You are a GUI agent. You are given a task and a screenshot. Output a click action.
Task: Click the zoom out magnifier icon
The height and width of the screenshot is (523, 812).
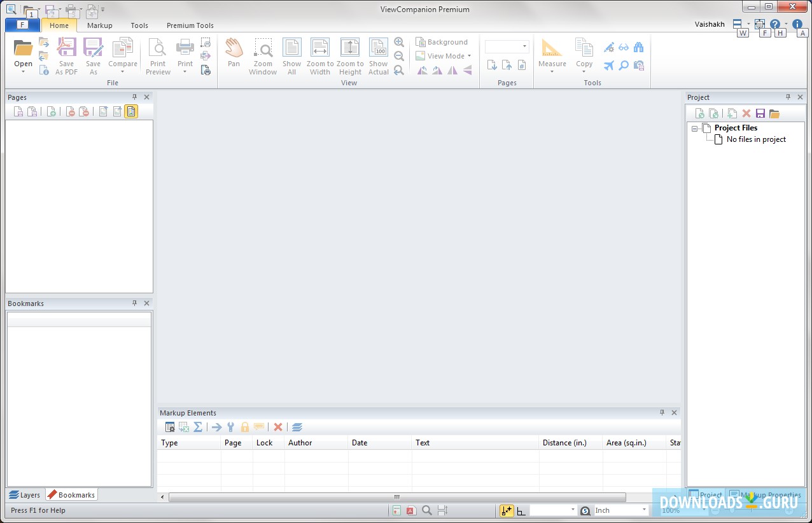click(x=399, y=56)
